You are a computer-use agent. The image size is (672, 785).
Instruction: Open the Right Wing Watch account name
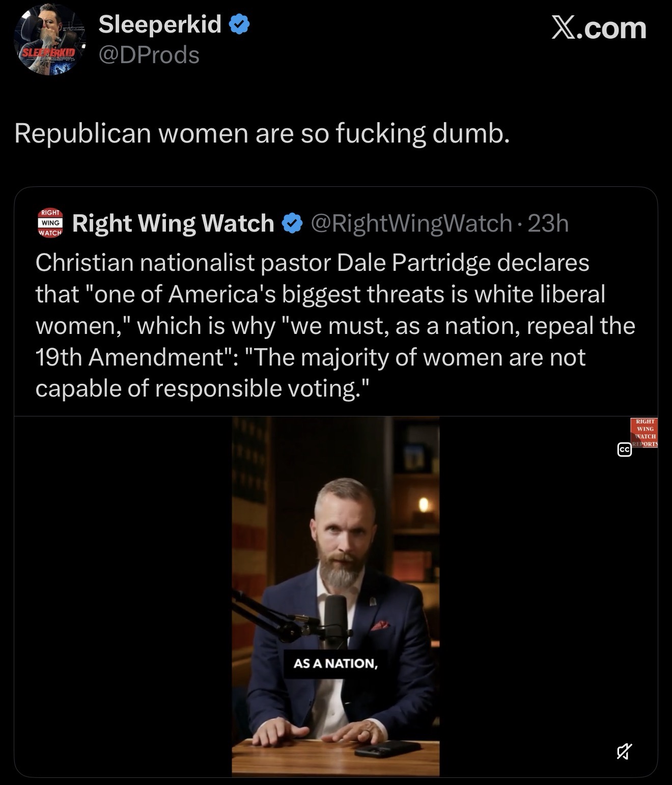click(x=173, y=223)
